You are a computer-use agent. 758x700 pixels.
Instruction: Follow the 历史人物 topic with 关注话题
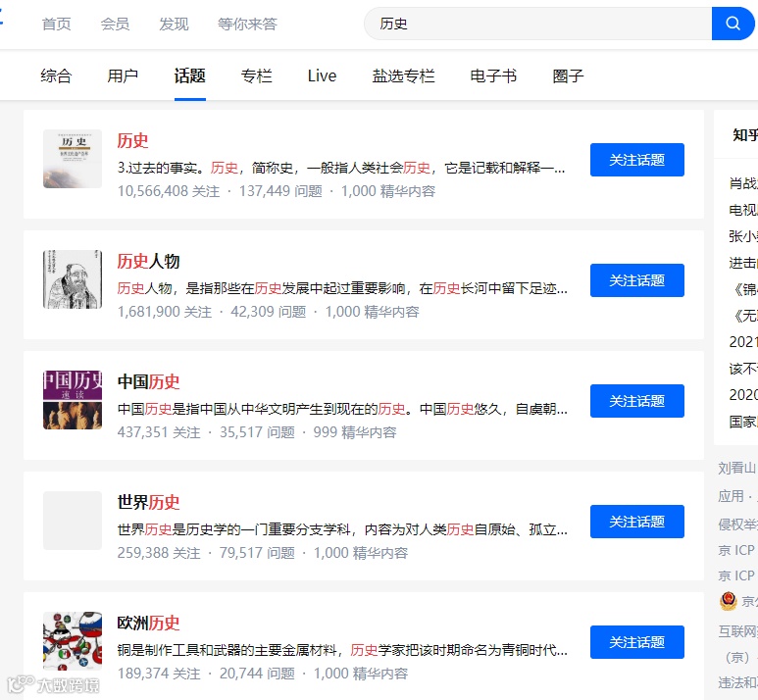(x=637, y=280)
